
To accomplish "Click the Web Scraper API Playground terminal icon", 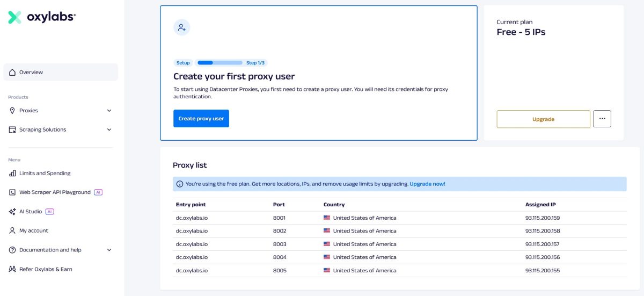I will tap(12, 192).
